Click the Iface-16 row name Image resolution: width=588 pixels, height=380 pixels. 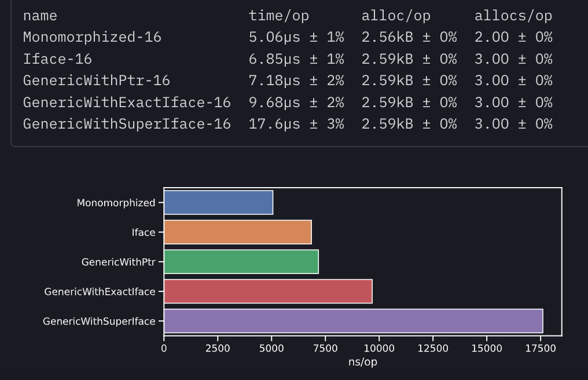[x=57, y=59]
